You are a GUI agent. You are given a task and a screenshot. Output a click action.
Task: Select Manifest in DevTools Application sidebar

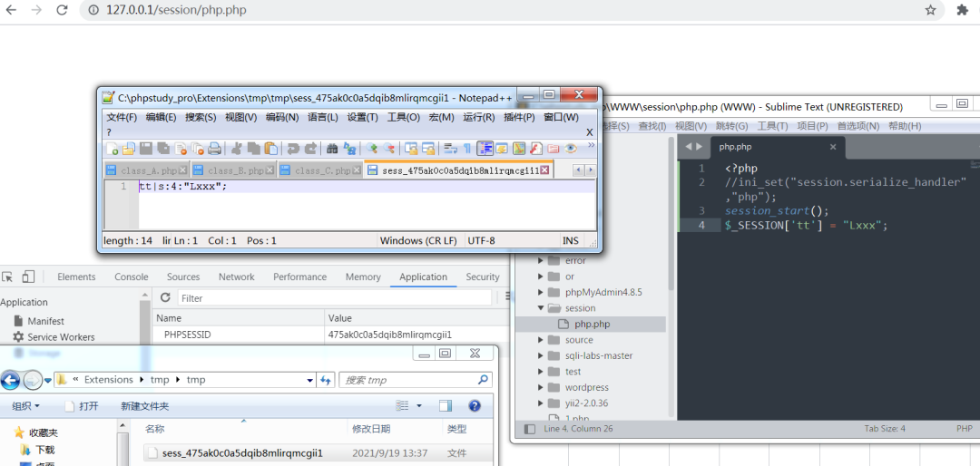tap(45, 321)
